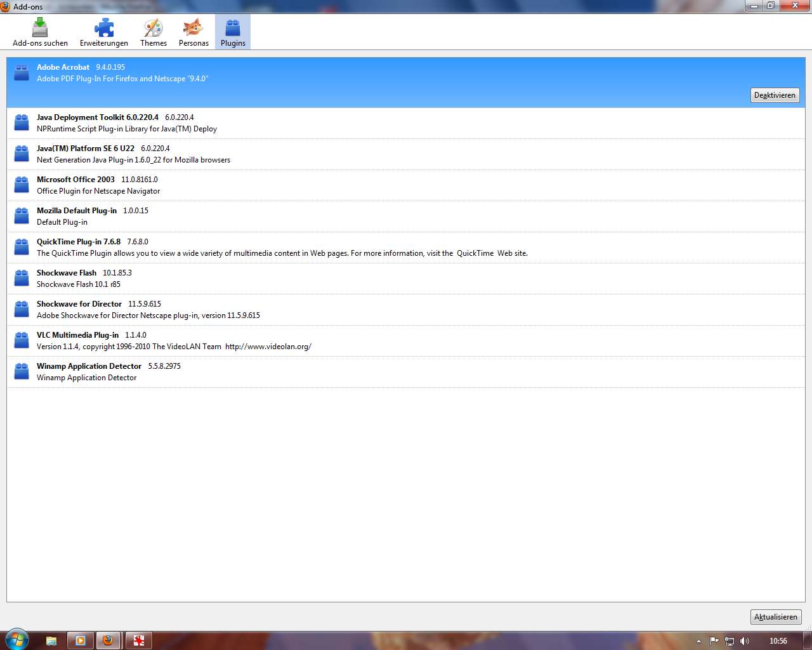Click the videolan.org description line

coord(174,347)
